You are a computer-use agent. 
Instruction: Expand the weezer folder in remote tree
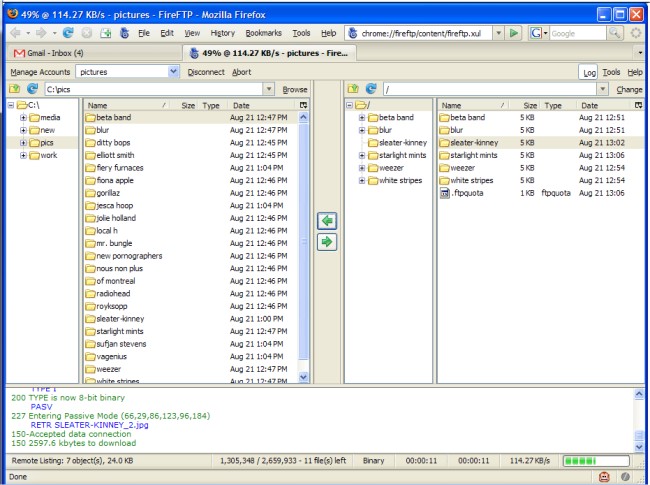361,168
